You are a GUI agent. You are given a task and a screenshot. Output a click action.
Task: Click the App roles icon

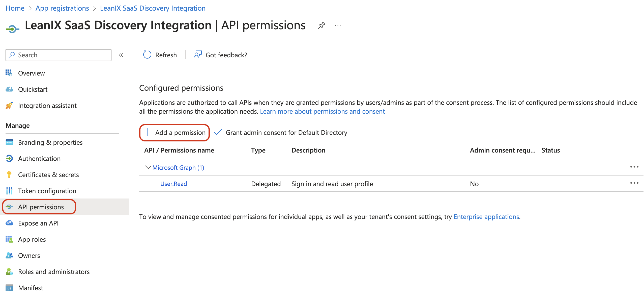coord(9,239)
